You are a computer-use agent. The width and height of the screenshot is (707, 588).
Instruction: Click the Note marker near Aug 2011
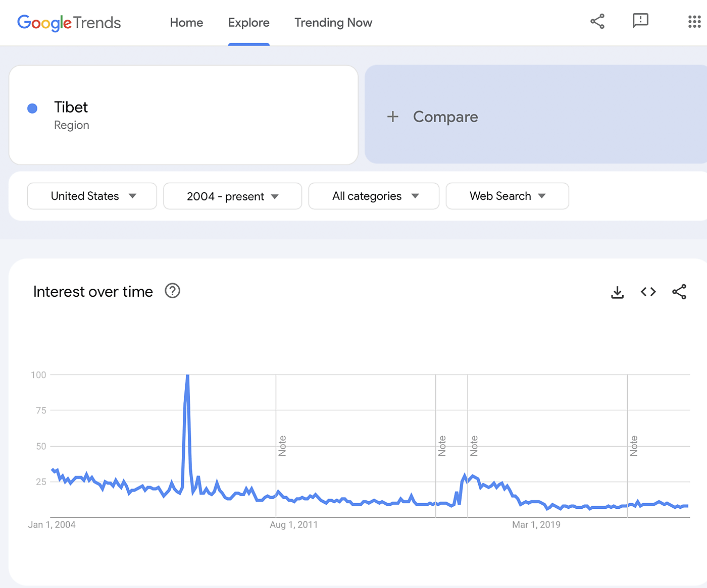(x=282, y=446)
